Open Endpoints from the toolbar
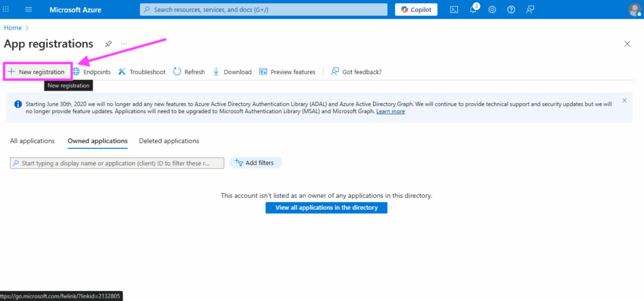The image size is (644, 301). coord(91,72)
